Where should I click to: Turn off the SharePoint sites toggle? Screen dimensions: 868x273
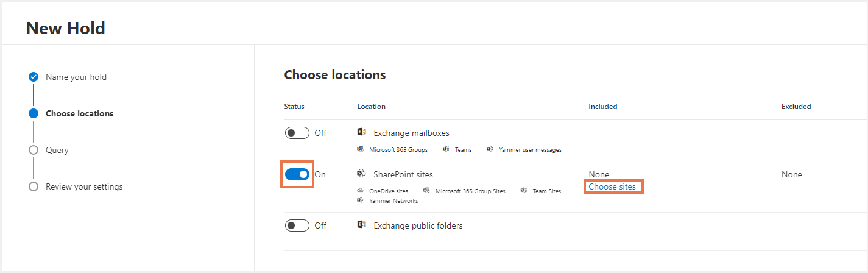(x=297, y=174)
